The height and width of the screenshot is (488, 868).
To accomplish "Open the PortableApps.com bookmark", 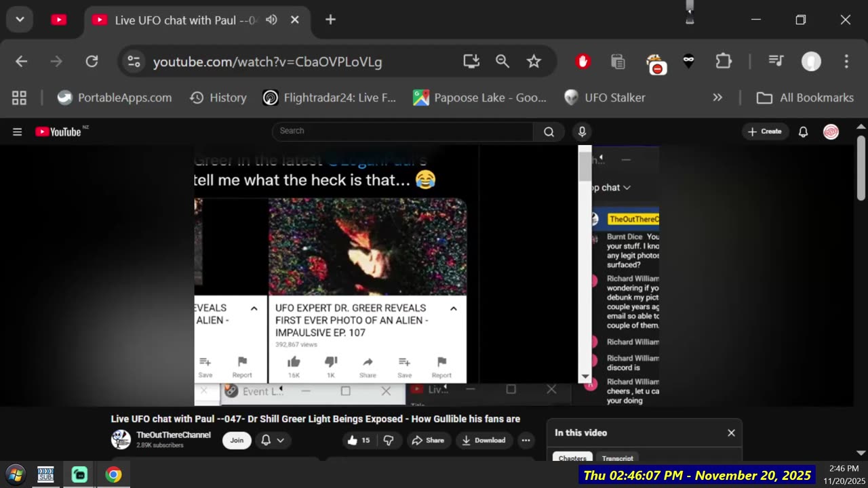I will click(114, 98).
